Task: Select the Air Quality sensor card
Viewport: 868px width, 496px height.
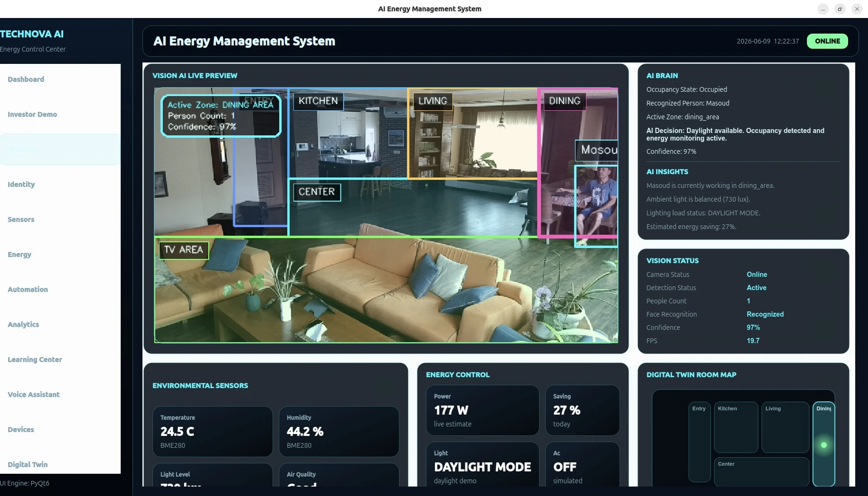Action: [x=339, y=475]
